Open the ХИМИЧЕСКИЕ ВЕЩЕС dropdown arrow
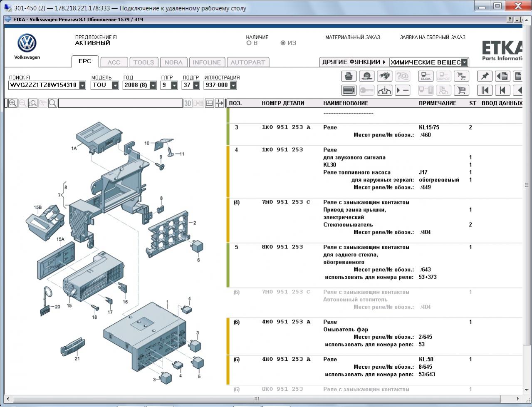The height and width of the screenshot is (407, 532). (x=465, y=62)
